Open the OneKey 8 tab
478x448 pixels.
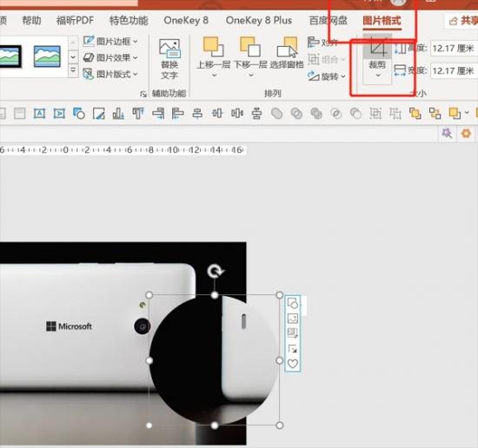[x=186, y=21]
